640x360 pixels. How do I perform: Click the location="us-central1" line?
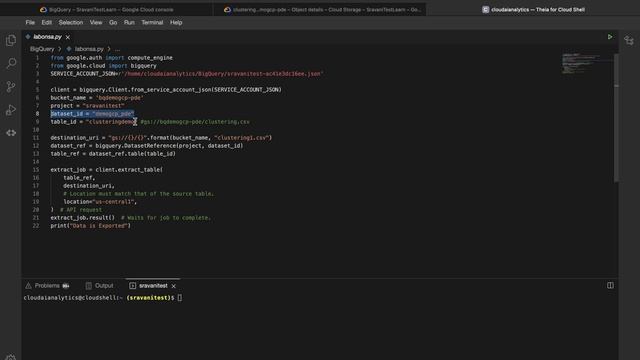(100, 202)
